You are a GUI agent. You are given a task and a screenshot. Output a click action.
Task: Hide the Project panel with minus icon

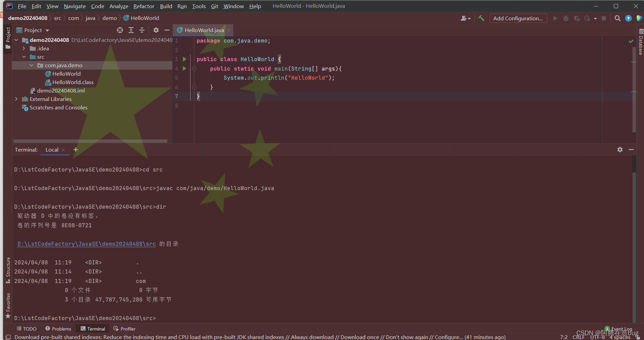click(x=167, y=30)
